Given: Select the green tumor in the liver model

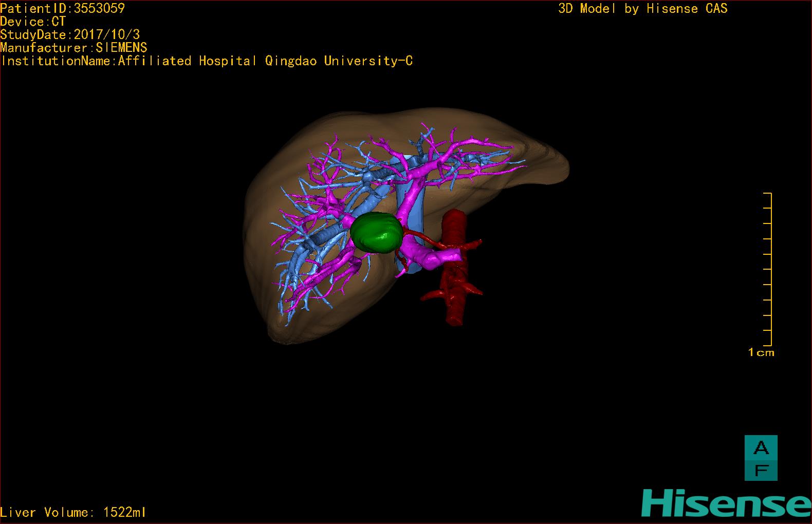Looking at the screenshot, I should [377, 233].
